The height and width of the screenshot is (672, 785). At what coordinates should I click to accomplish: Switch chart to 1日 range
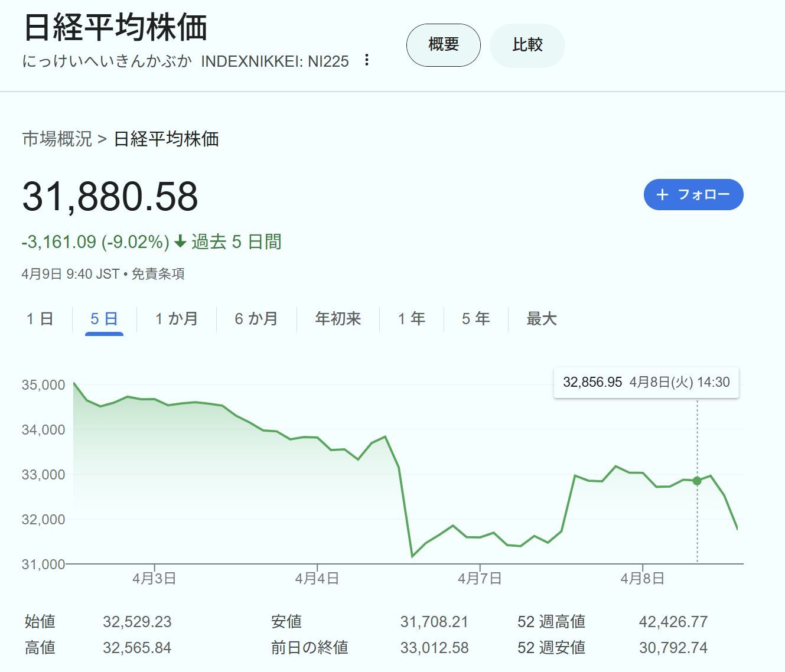coord(40,319)
